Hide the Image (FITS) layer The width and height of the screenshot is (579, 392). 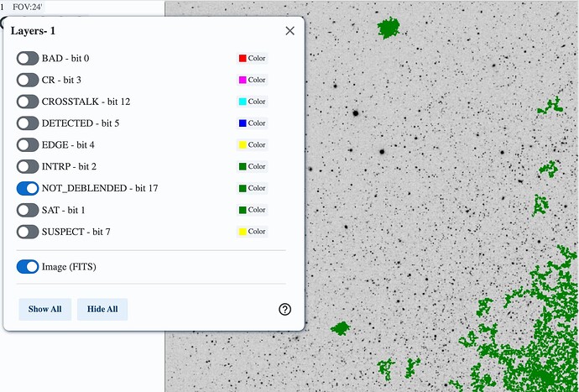28,267
